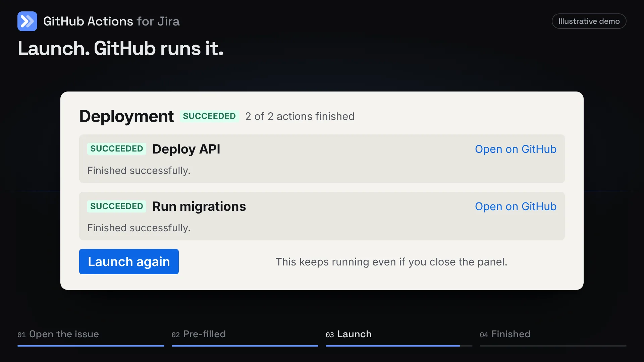644x362 pixels.
Task: Click the Open the issue progress bar
Action: pos(91,346)
